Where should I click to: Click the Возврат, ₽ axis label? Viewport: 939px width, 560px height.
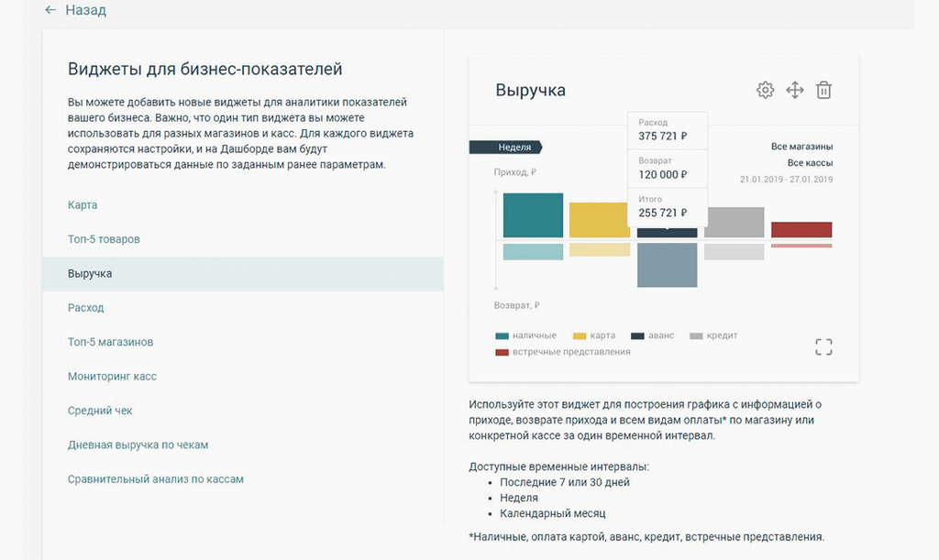tap(517, 305)
